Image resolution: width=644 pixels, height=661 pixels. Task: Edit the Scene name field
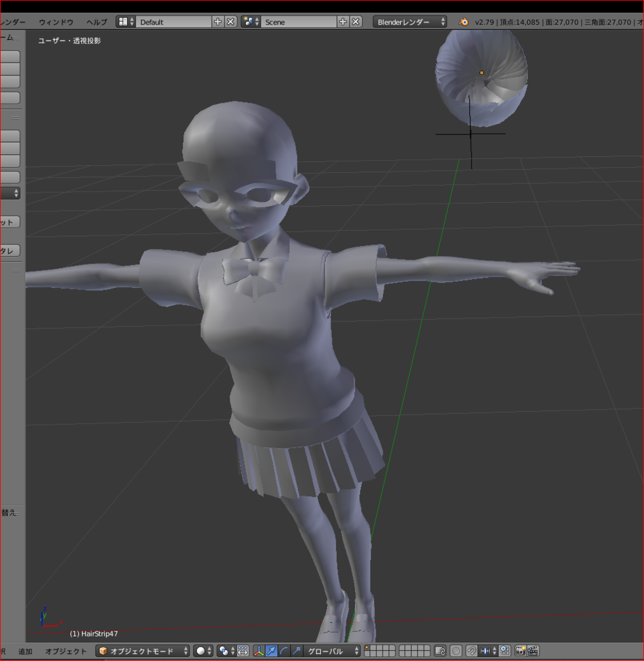pyautogui.click(x=299, y=22)
